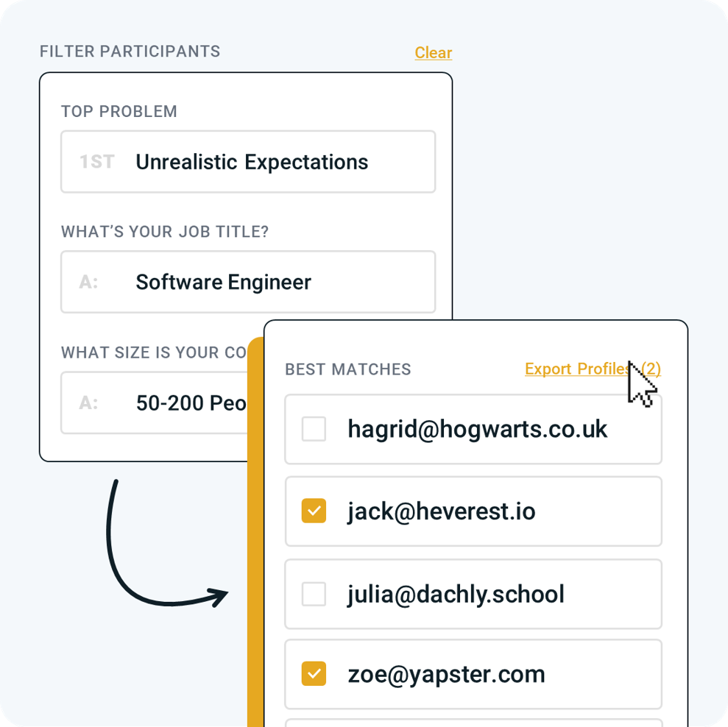Select julia@dachly.school email text
This screenshot has height=727, width=728.
456,595
